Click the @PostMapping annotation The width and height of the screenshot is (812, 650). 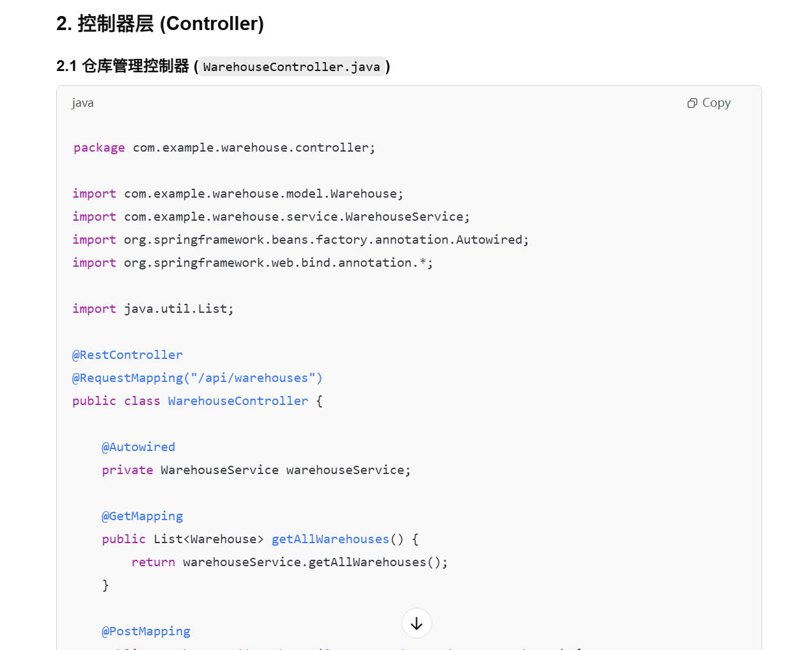pos(146,631)
